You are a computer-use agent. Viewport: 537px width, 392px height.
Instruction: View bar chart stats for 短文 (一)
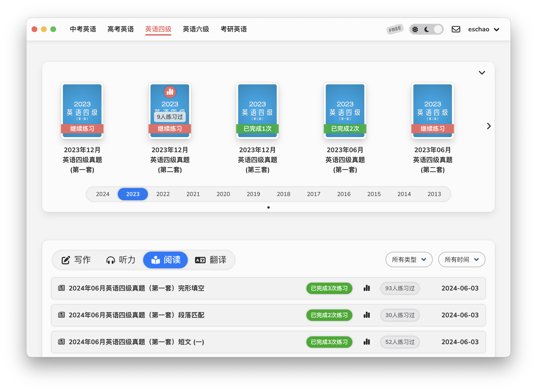click(367, 342)
